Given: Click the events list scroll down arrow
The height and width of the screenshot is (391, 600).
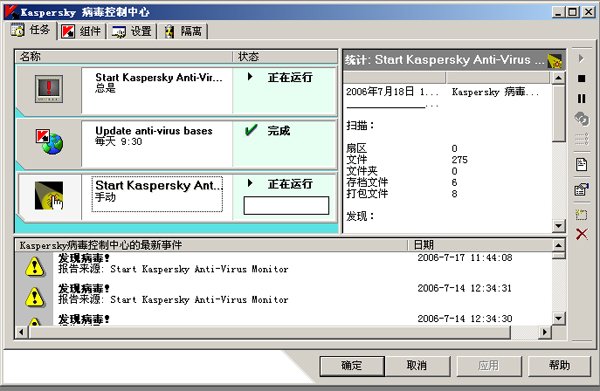Looking at the screenshot, I should pos(558,318).
